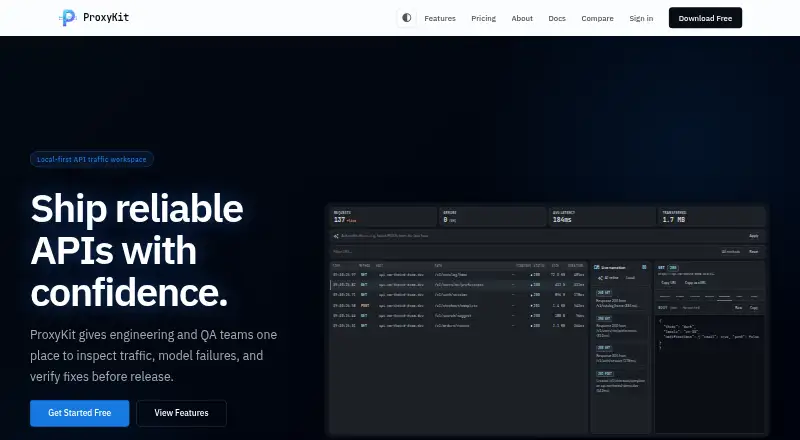Select the POST request row in the preview table
The width and height of the screenshot is (800, 440).
pyautogui.click(x=459, y=305)
